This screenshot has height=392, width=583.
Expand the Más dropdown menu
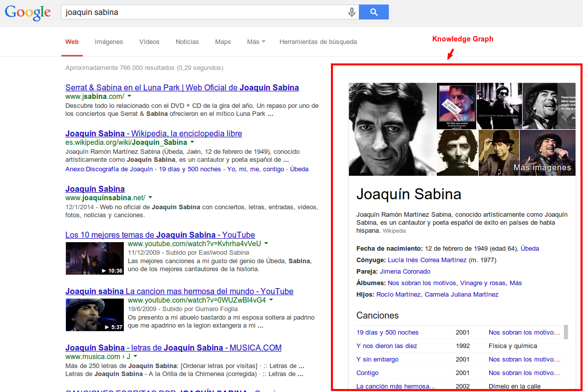[x=256, y=41]
